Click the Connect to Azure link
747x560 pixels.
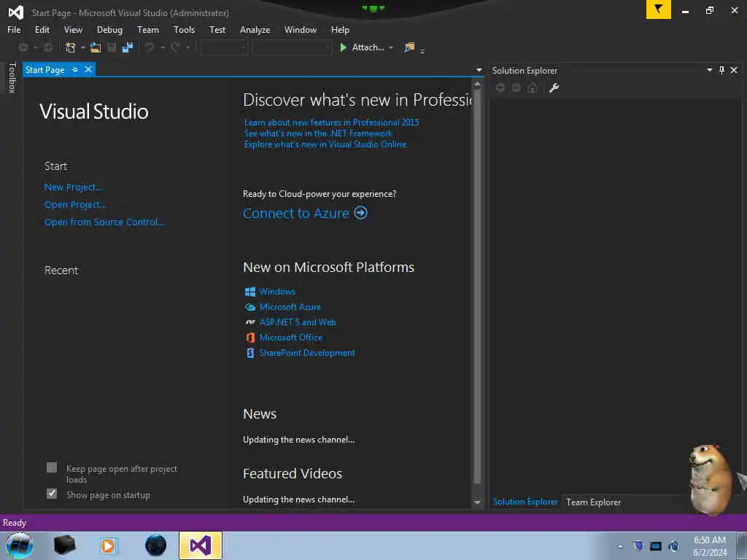[x=296, y=213]
